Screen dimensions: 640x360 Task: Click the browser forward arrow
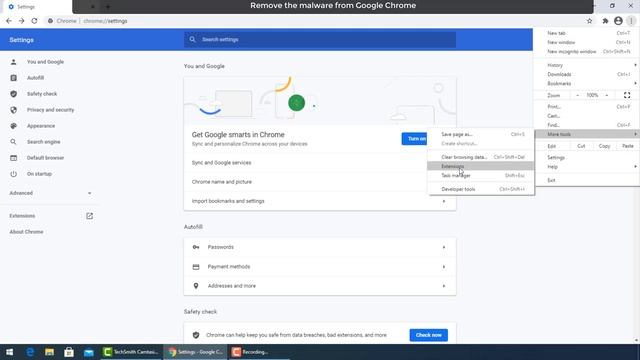21,21
